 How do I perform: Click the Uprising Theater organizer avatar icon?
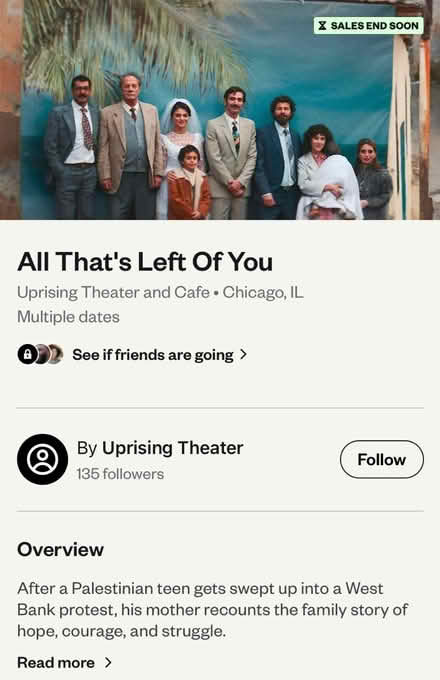pos(42,459)
